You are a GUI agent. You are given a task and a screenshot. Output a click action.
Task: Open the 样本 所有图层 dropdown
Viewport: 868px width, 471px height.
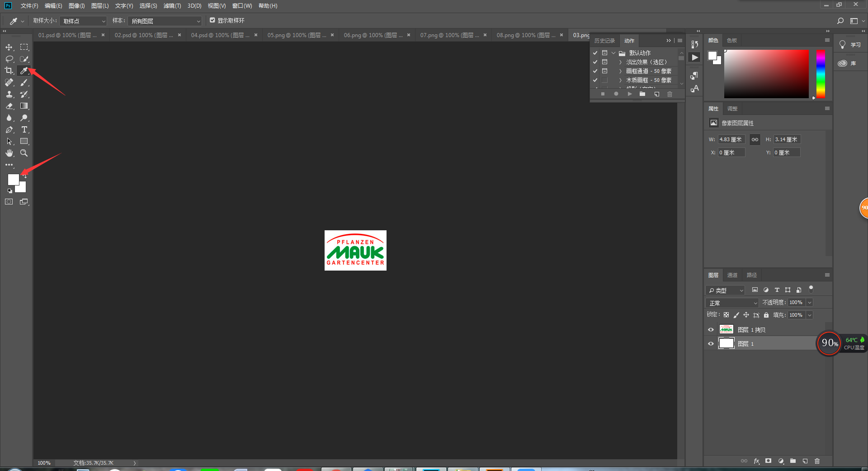[x=165, y=21]
